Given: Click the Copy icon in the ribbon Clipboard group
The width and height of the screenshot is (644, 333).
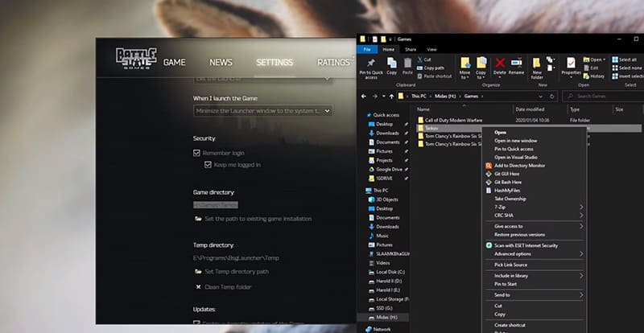Looking at the screenshot, I should [392, 63].
